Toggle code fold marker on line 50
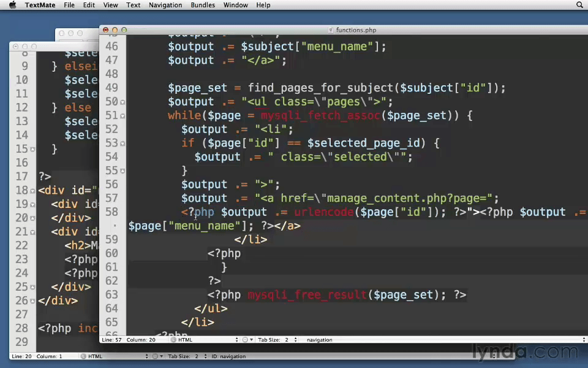 pyautogui.click(x=123, y=102)
